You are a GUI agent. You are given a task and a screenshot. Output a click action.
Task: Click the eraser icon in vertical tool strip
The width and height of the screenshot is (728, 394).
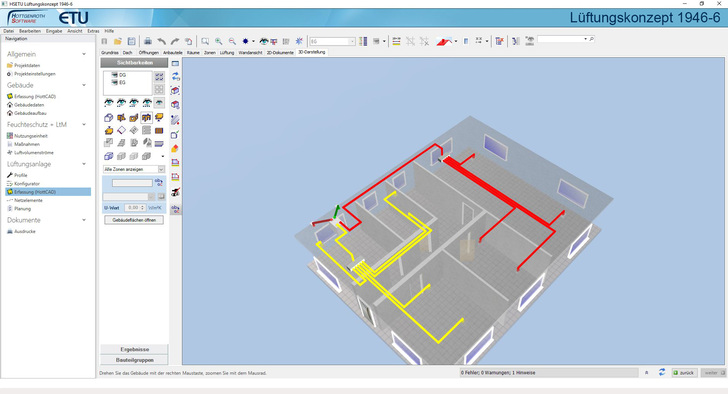tap(175, 149)
